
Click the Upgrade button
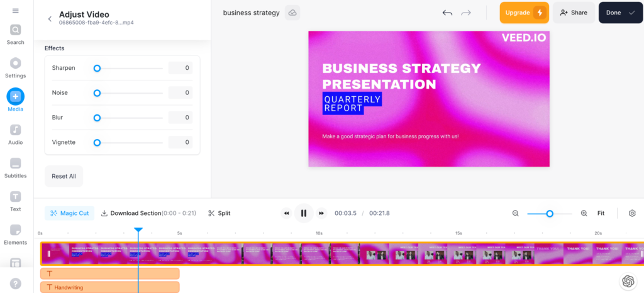[x=524, y=13]
